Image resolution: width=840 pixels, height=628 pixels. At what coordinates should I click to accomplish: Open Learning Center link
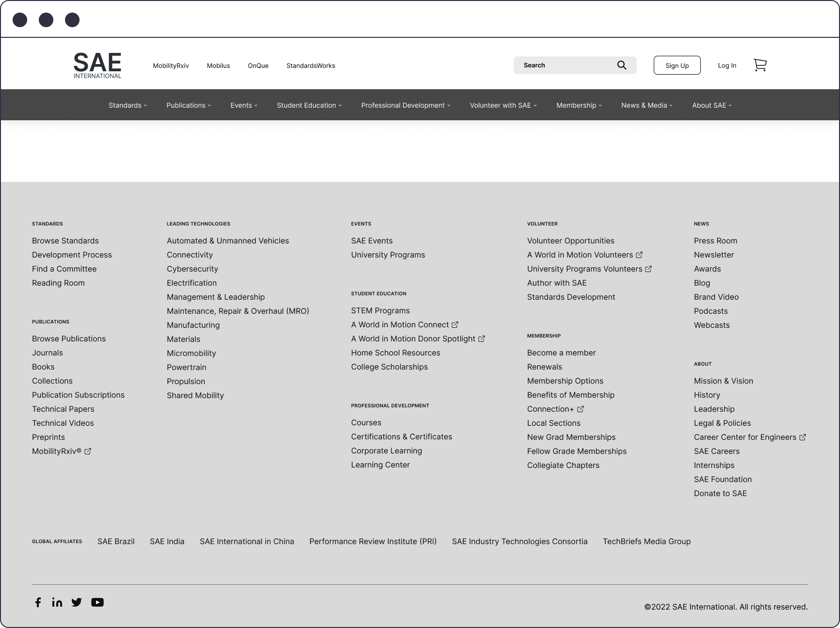point(380,465)
